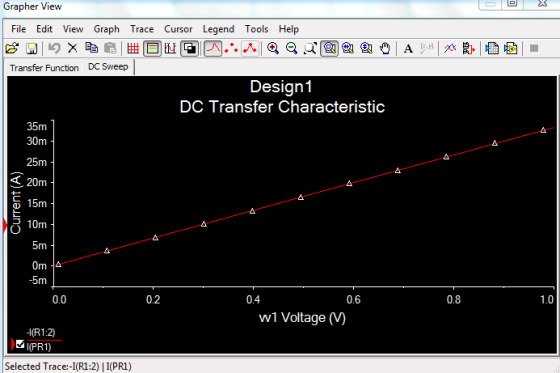
Task: Open the Graph menu
Action: click(106, 29)
